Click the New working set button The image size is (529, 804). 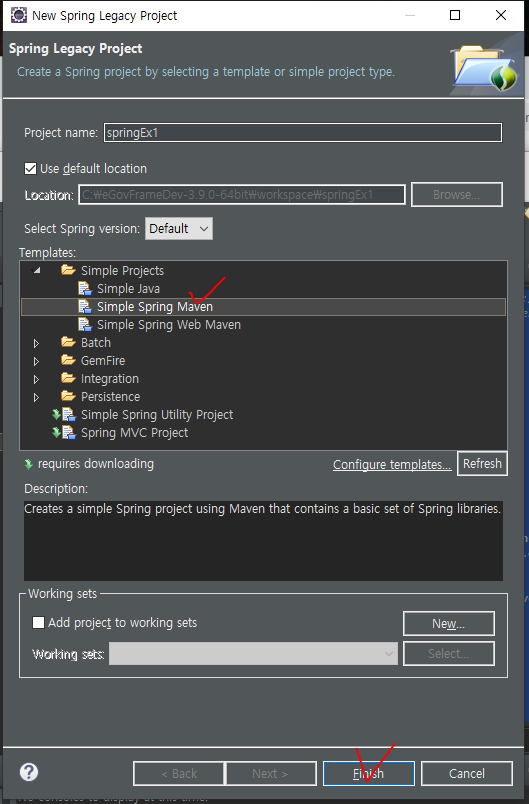pyautogui.click(x=449, y=624)
